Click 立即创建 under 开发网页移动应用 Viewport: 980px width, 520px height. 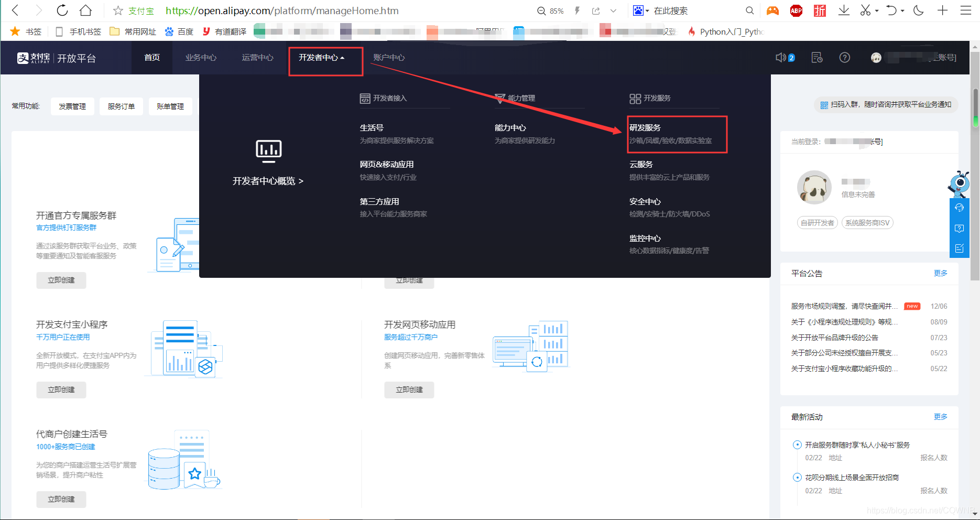pos(409,390)
